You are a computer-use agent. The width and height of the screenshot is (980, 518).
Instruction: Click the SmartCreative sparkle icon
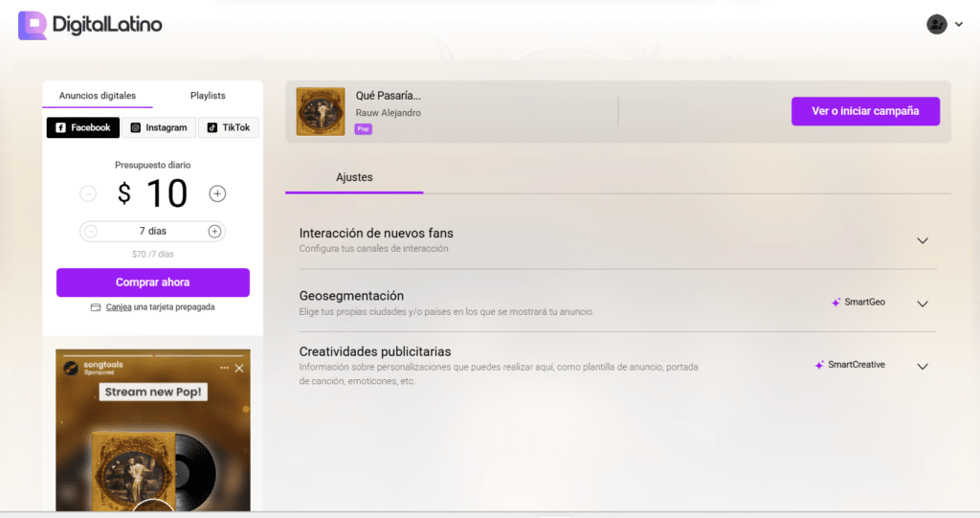819,365
